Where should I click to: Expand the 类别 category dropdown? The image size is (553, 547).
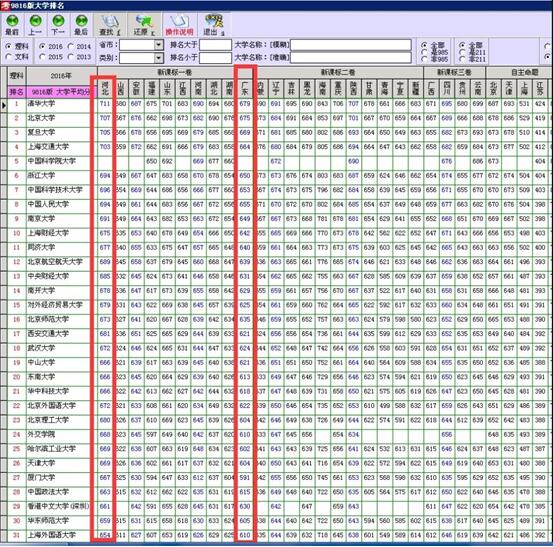[x=159, y=58]
